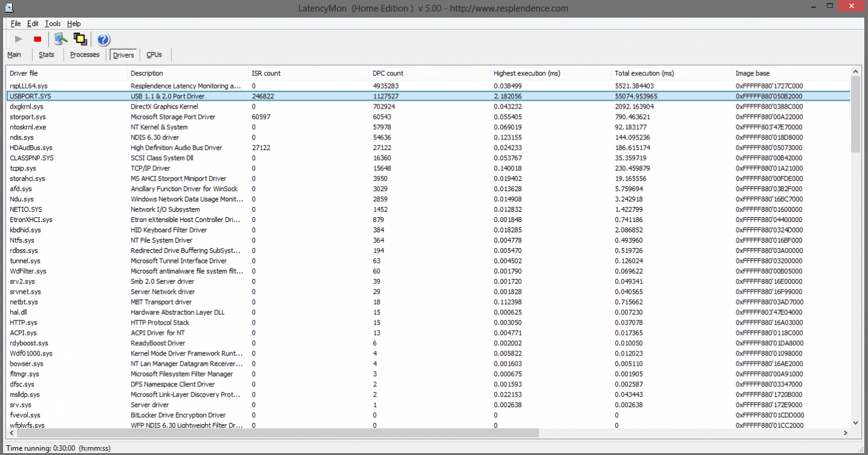Select the ntoskrnl.exe driver row
This screenshot has width=868, height=455.
point(429,127)
